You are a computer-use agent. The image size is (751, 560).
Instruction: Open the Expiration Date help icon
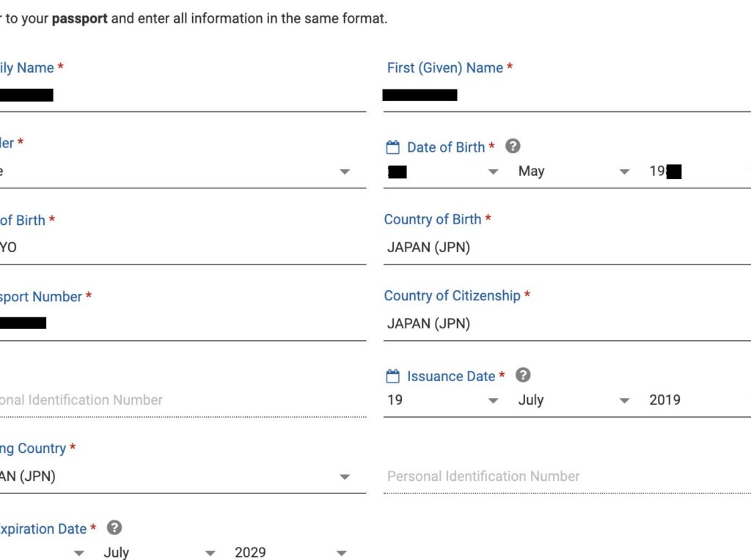pos(114,528)
